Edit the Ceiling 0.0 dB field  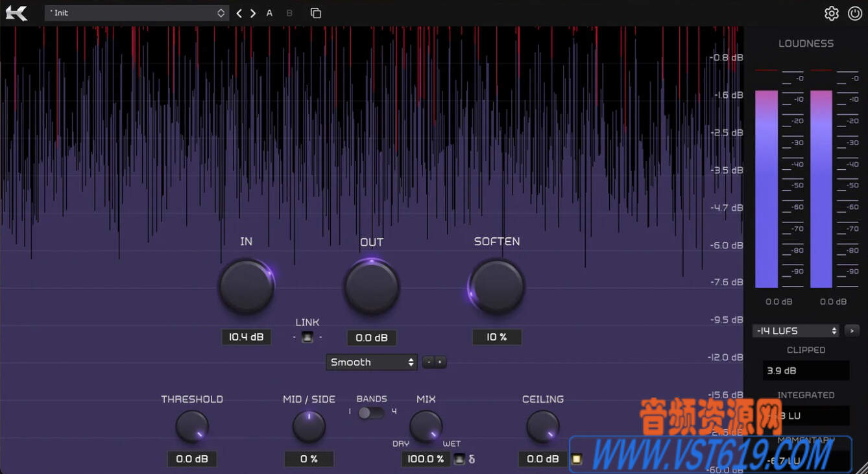pyautogui.click(x=543, y=459)
